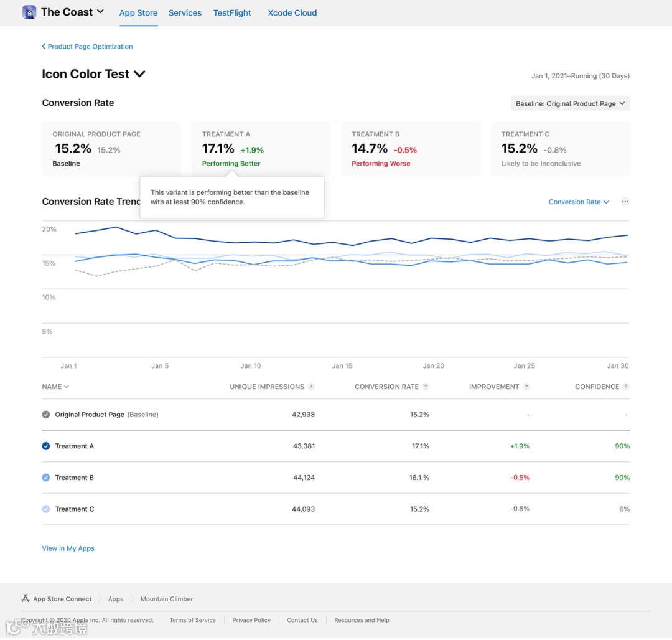Click the 16.1% conversion rate cell
Viewport: 672px width, 640px height.
[x=419, y=478]
